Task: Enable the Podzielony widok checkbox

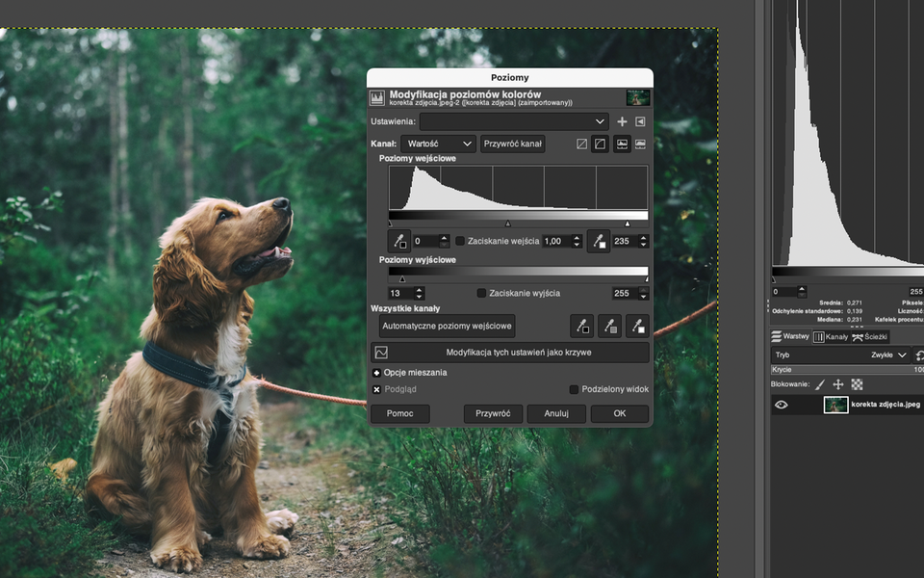Action: coord(575,389)
